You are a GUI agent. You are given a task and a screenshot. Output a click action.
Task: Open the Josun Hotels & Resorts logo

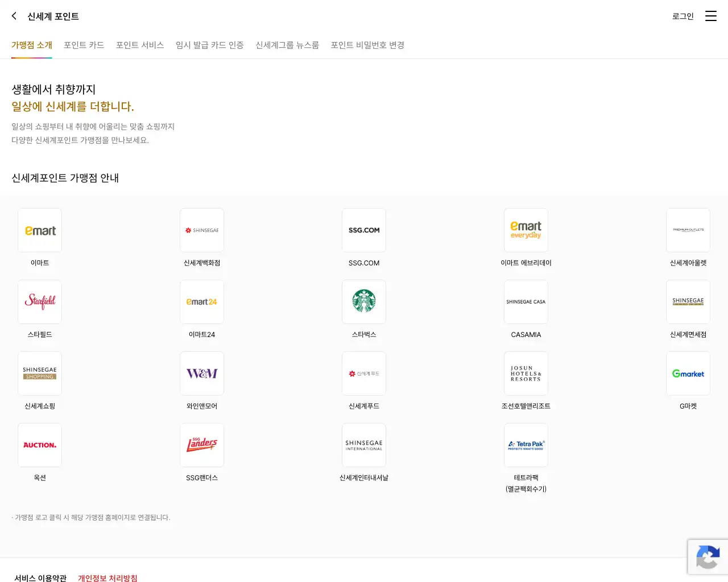click(x=526, y=373)
